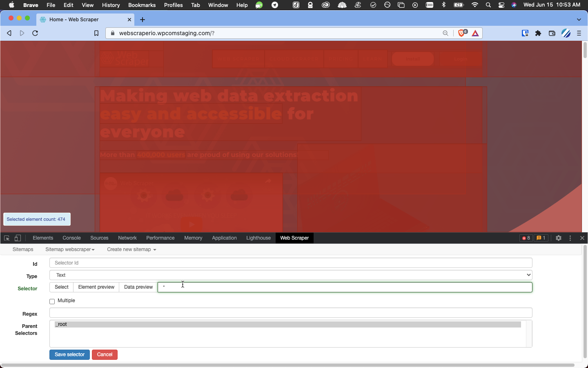The width and height of the screenshot is (588, 368).
Task: Open the browser extensions puzzle icon
Action: [538, 33]
